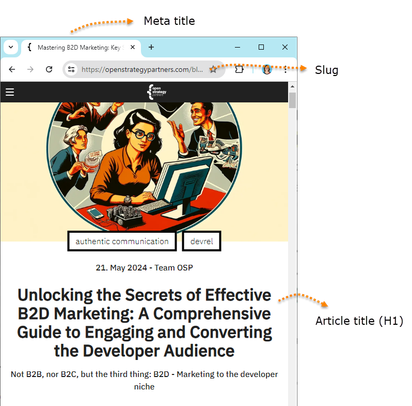412x406 pixels.
Task: Open a new tab with the plus button
Action: tap(151, 47)
